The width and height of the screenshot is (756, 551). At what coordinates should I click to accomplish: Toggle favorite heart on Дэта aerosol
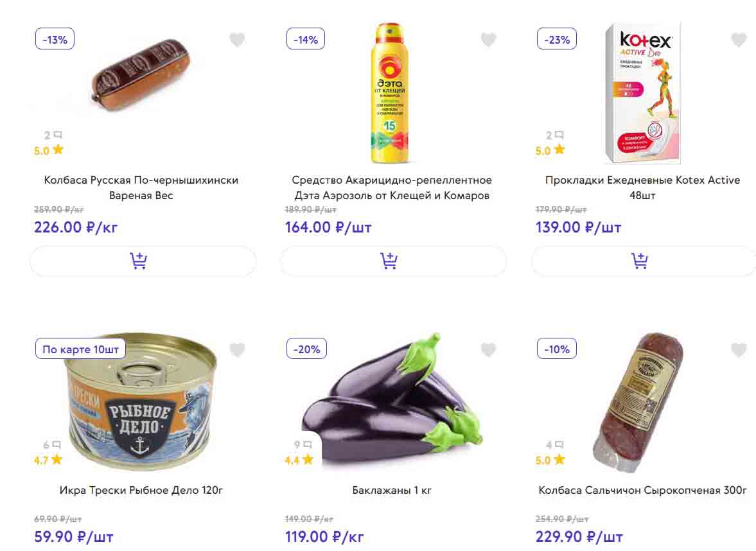click(x=488, y=40)
